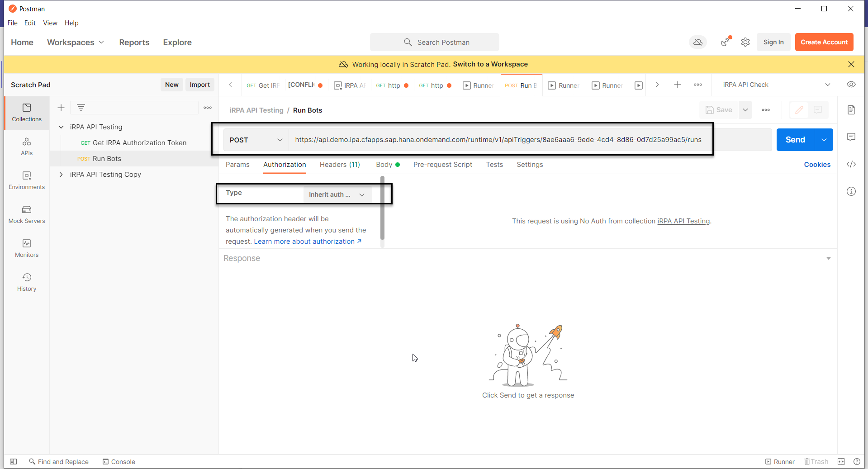Switch to the Body tab

click(x=388, y=165)
